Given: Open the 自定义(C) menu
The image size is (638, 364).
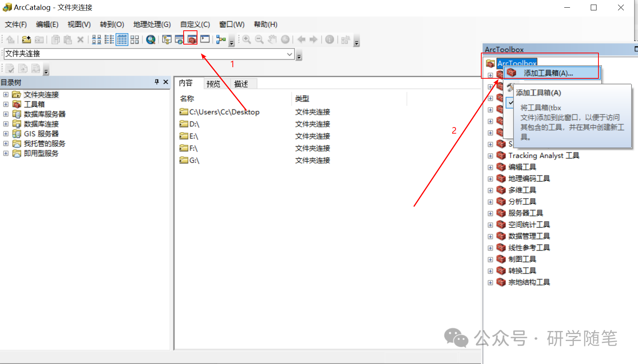Looking at the screenshot, I should 195,25.
